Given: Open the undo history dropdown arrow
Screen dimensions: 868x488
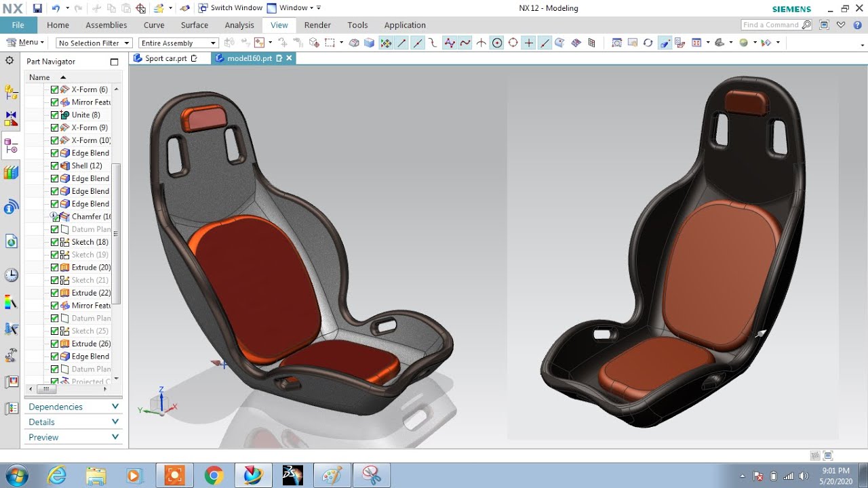Looking at the screenshot, I should point(66,8).
